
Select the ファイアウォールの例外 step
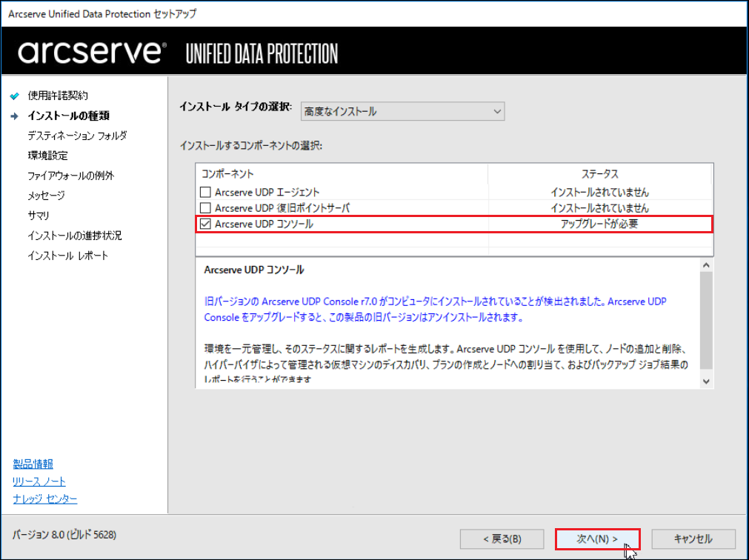click(70, 176)
